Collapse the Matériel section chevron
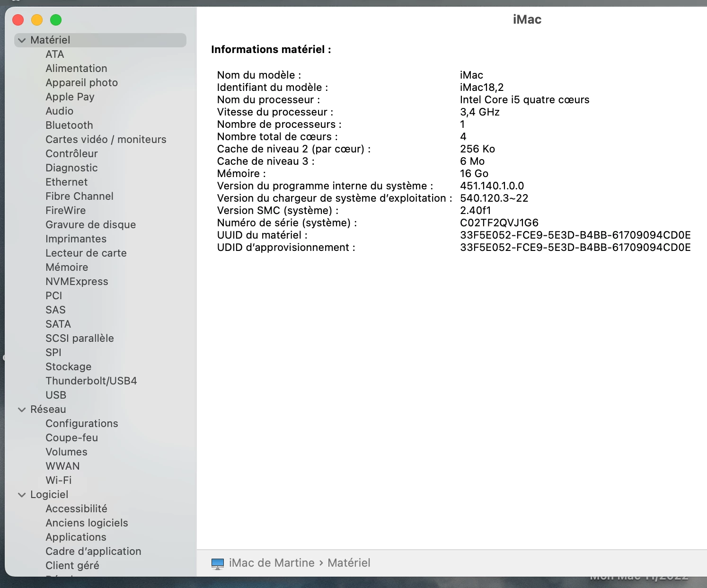This screenshot has width=707, height=588. [22, 40]
